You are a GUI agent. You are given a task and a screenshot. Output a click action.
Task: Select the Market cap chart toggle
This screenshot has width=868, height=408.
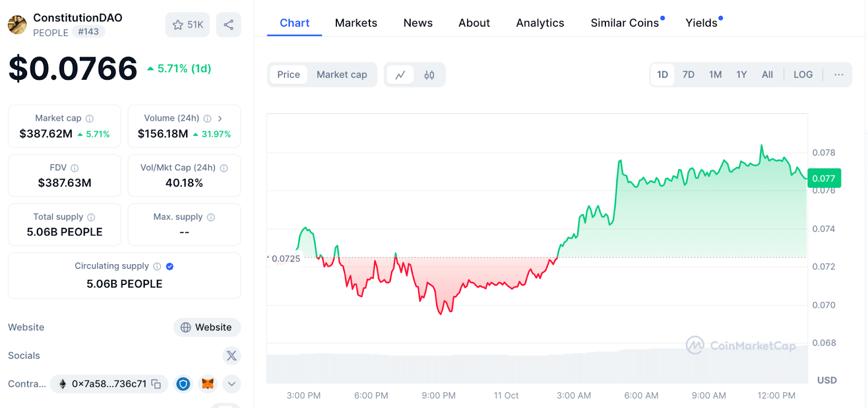tap(342, 75)
